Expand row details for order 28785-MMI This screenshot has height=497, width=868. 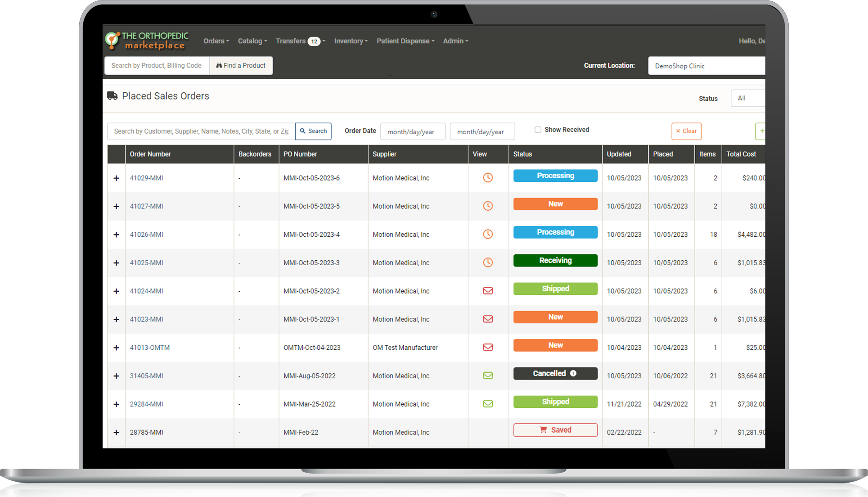point(116,433)
